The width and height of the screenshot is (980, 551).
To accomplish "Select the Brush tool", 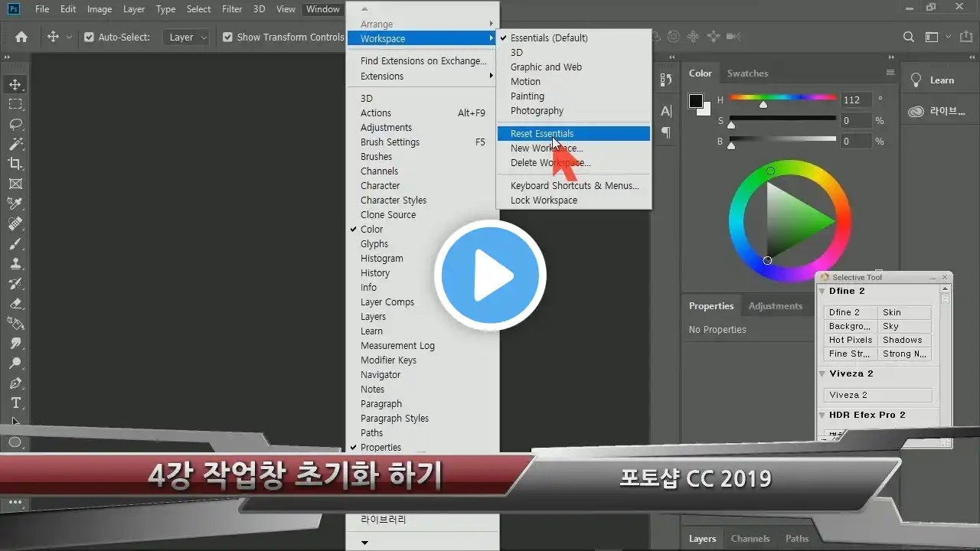I will click(15, 243).
